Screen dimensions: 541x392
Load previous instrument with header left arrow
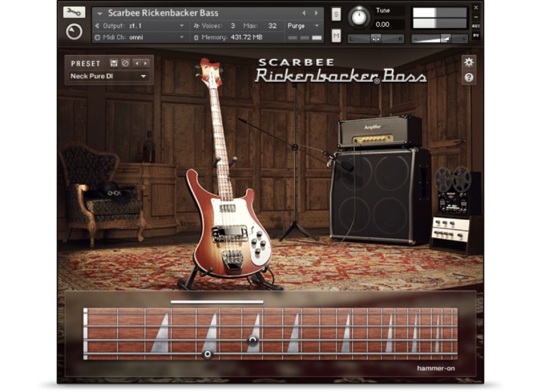tap(304, 13)
